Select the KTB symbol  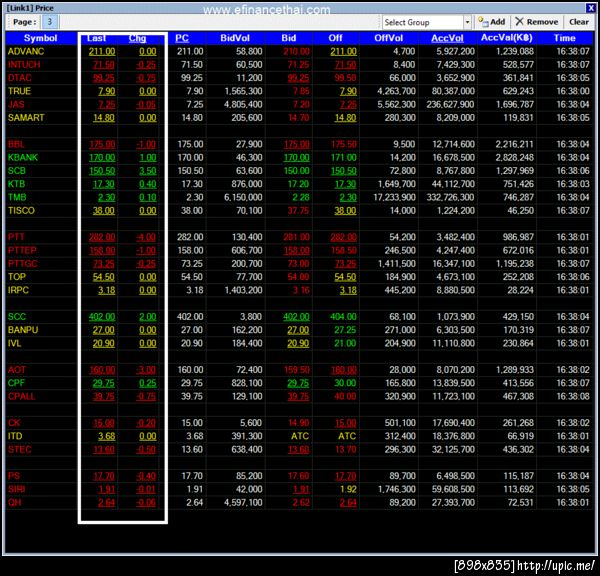coord(16,184)
